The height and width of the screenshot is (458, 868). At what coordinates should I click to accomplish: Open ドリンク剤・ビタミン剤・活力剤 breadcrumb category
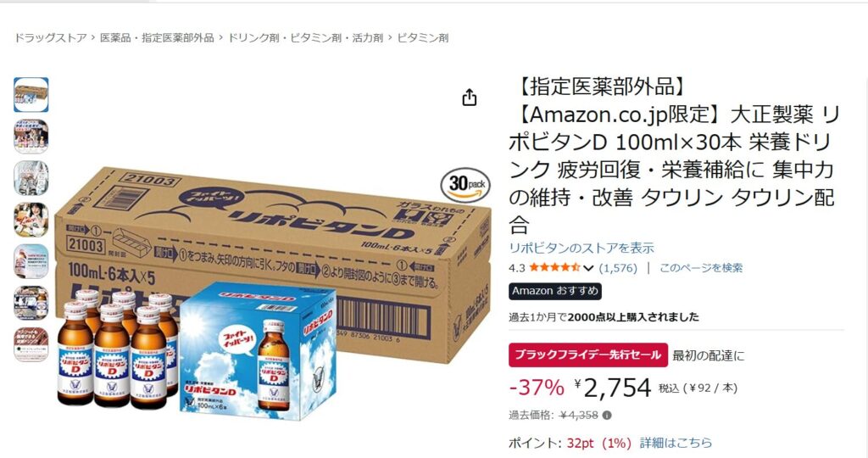(x=305, y=37)
